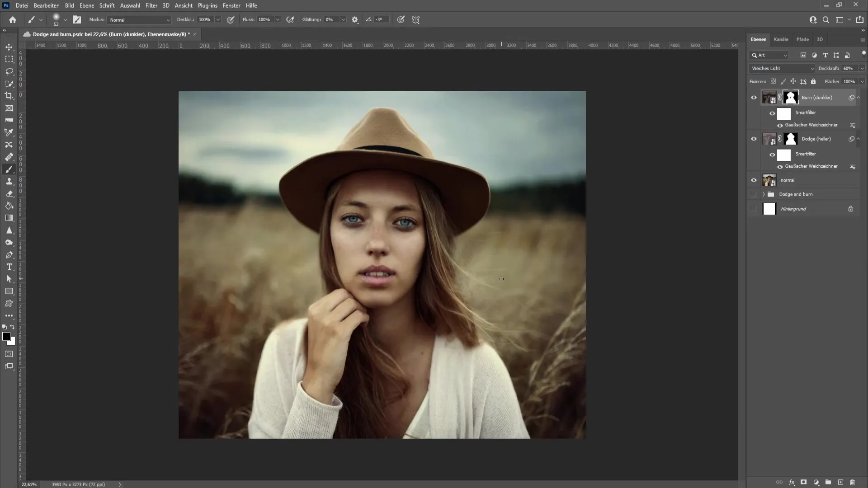
Task: Open the Filter menu
Action: point(150,5)
